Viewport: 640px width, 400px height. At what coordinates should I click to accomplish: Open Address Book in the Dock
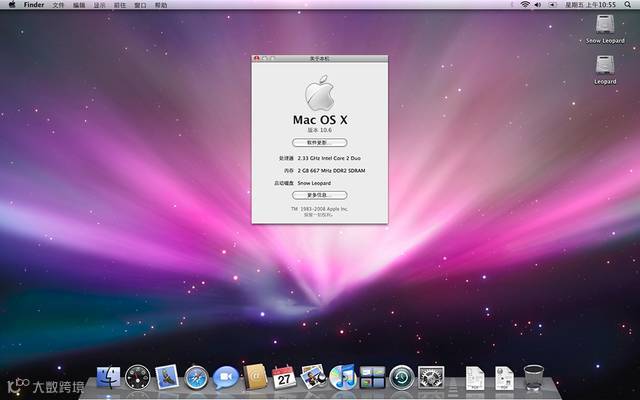click(x=255, y=377)
